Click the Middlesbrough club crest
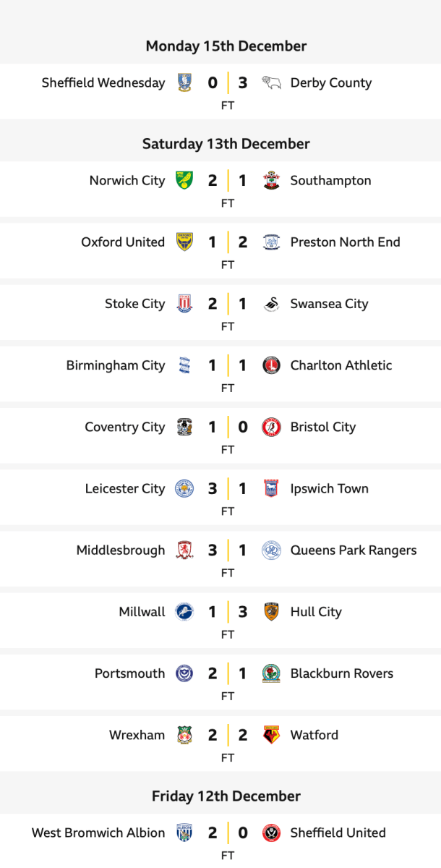 click(184, 550)
